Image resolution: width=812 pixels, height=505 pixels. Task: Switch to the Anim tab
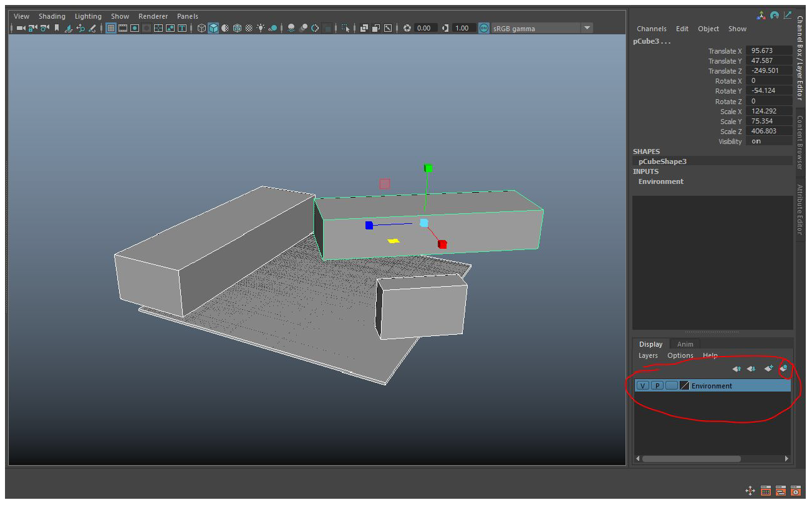coord(685,344)
